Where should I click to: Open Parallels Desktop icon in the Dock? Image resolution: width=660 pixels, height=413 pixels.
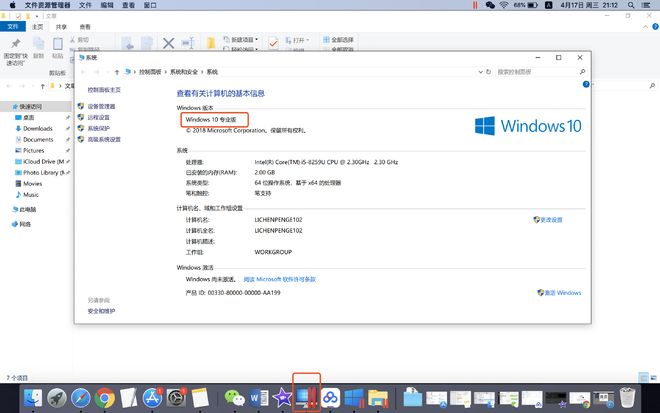coord(306,397)
